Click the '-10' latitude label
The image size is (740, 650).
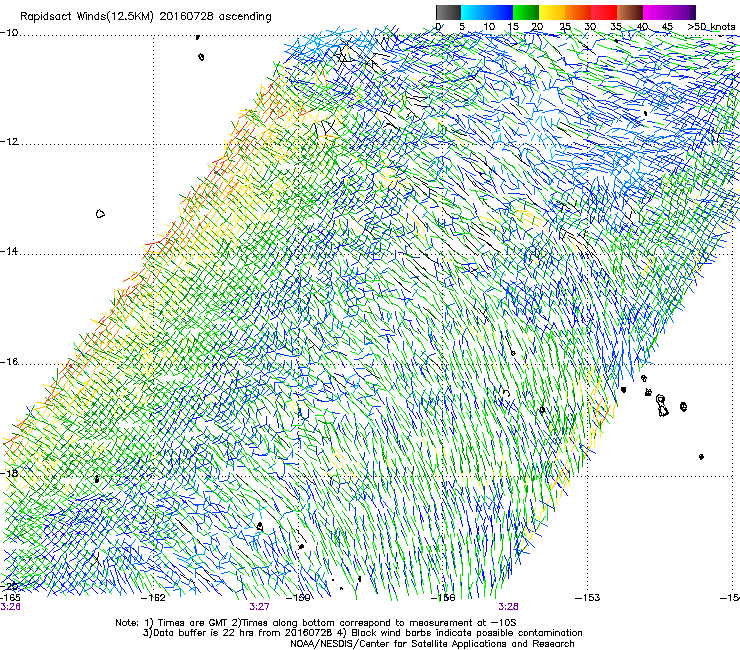click(9, 33)
